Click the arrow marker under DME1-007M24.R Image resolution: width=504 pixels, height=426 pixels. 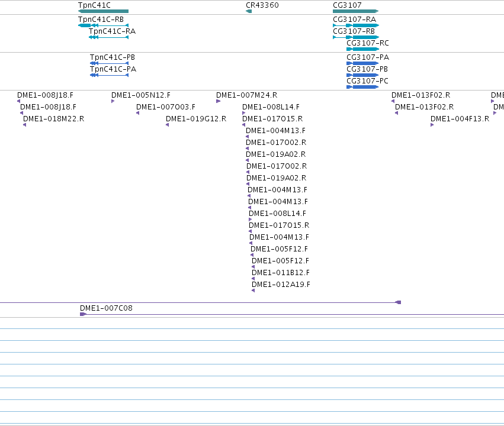[x=219, y=101]
